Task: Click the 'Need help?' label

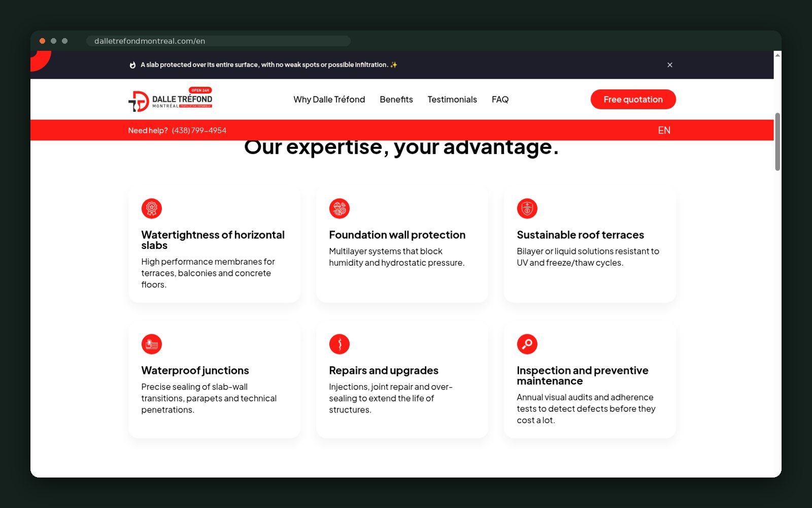Action: coord(148,131)
